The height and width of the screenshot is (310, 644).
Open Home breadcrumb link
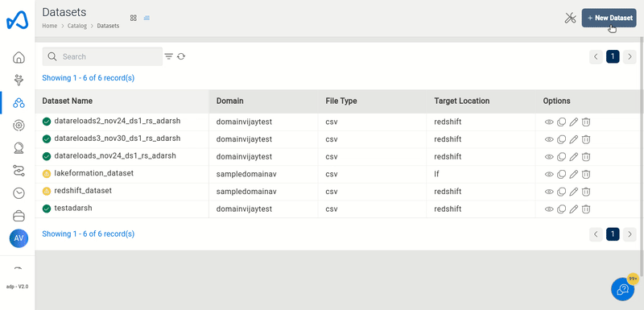coord(50,26)
